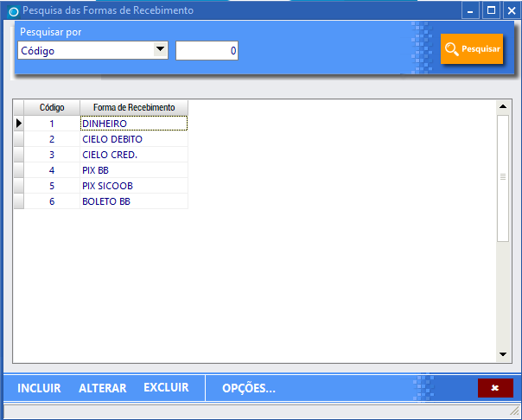Click the INCLUIR button
This screenshot has height=420, width=522.
pos(39,389)
